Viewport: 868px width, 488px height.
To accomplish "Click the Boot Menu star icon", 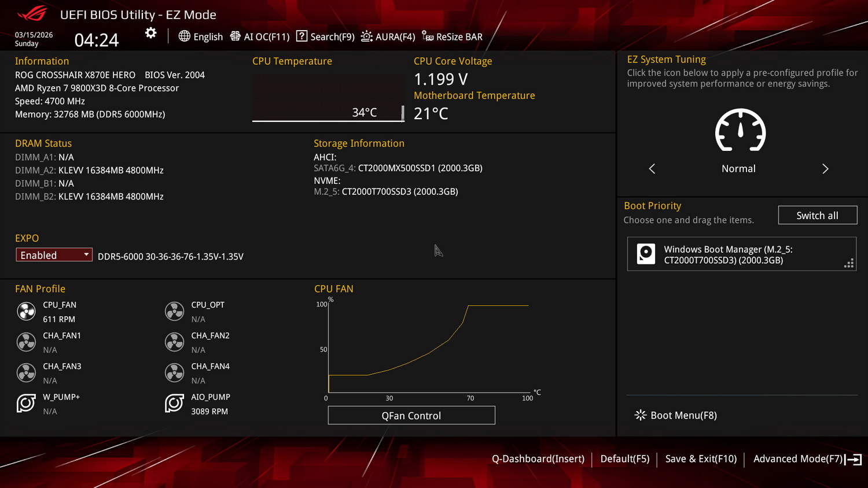I will (x=640, y=415).
